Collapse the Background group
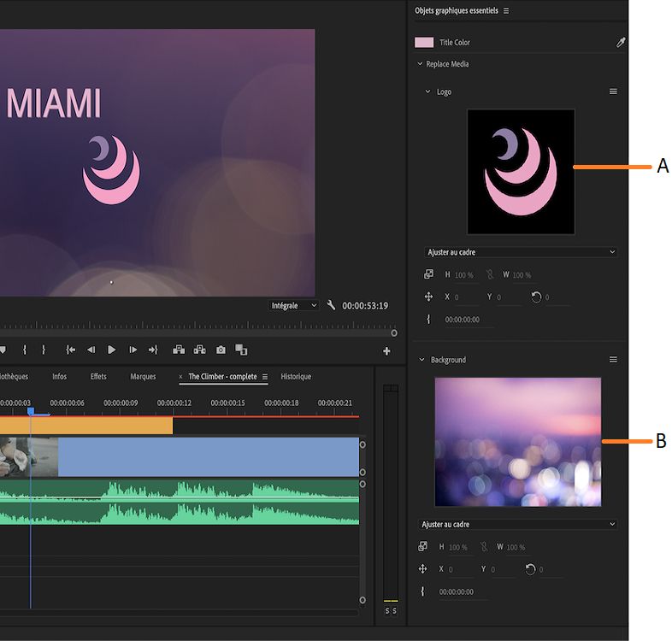This screenshot has width=672, height=641. [421, 360]
